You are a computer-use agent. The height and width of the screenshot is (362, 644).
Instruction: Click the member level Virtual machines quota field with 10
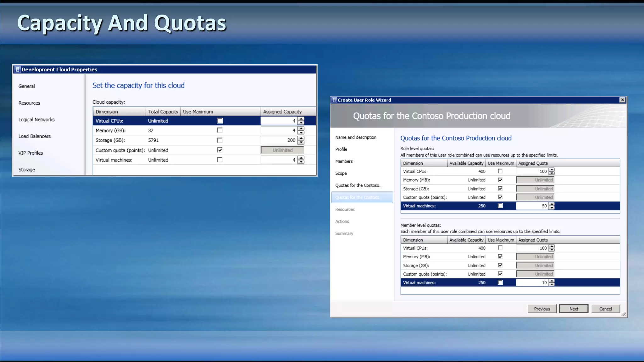[x=532, y=282]
